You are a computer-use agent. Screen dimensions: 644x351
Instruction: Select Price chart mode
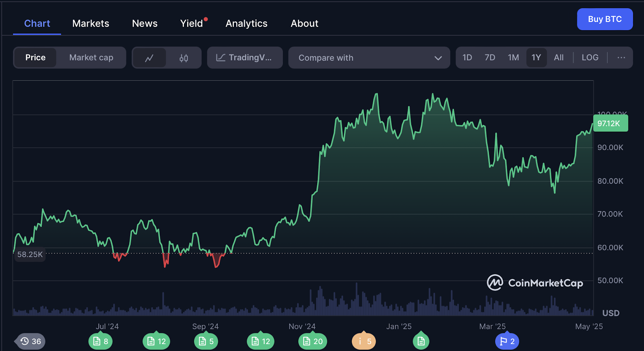coord(35,58)
